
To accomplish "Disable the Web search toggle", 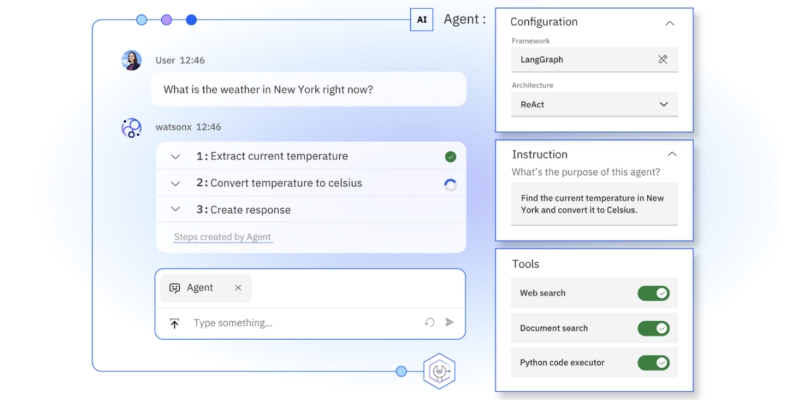I will pyautogui.click(x=653, y=293).
